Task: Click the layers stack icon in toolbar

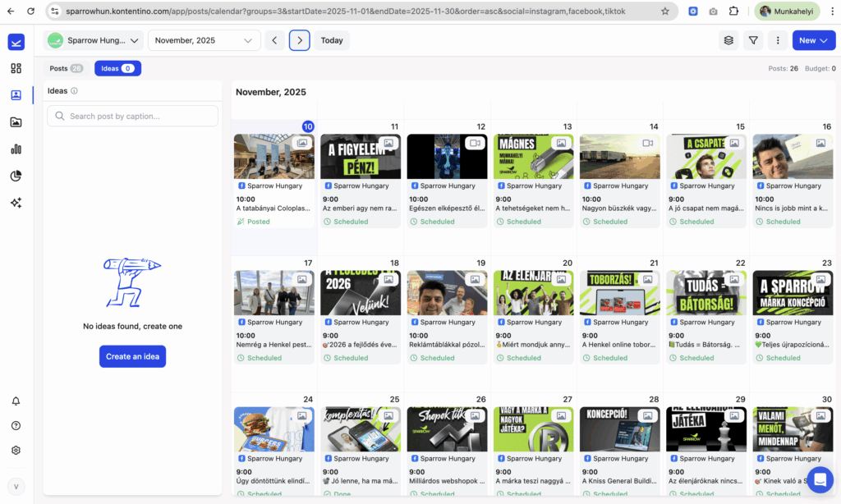Action: point(728,40)
